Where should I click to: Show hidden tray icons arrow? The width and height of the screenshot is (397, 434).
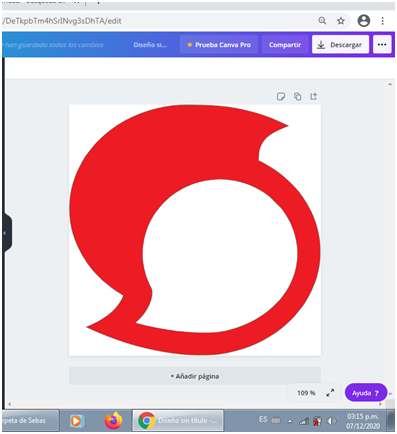click(290, 421)
